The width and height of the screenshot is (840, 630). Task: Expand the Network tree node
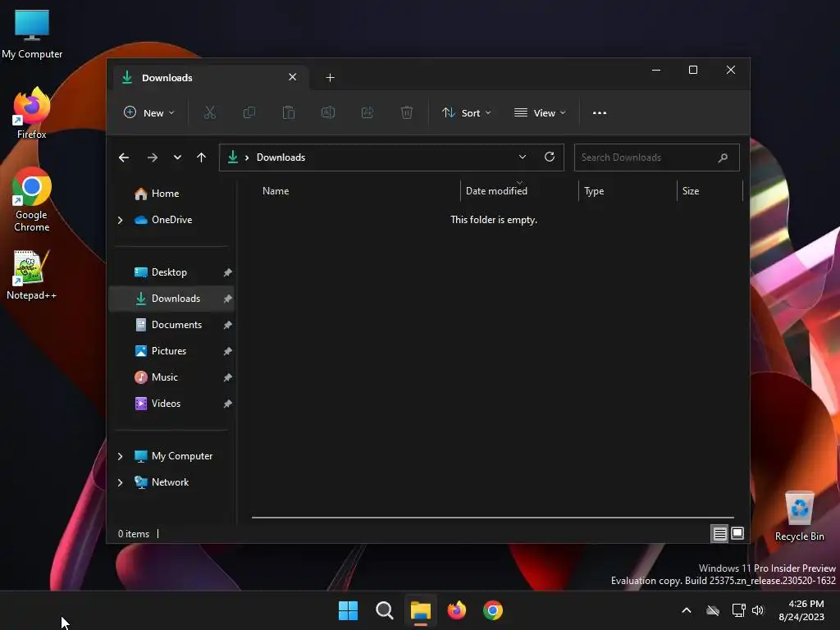pyautogui.click(x=120, y=482)
